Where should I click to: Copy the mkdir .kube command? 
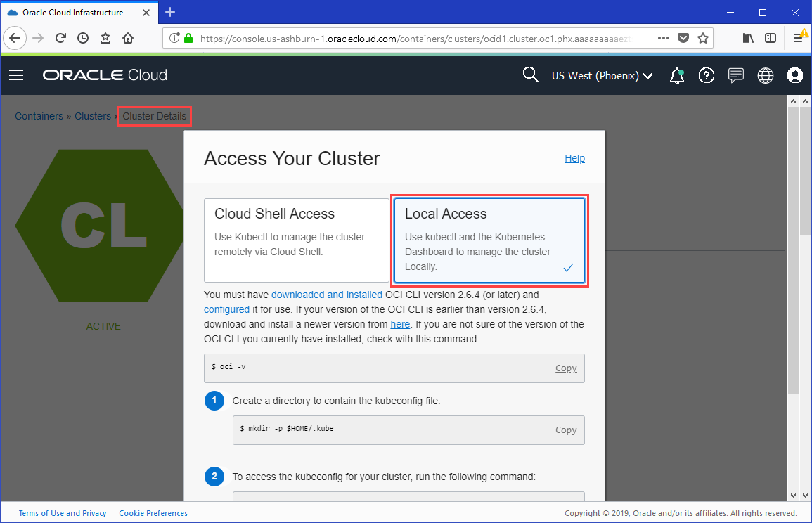click(x=566, y=430)
